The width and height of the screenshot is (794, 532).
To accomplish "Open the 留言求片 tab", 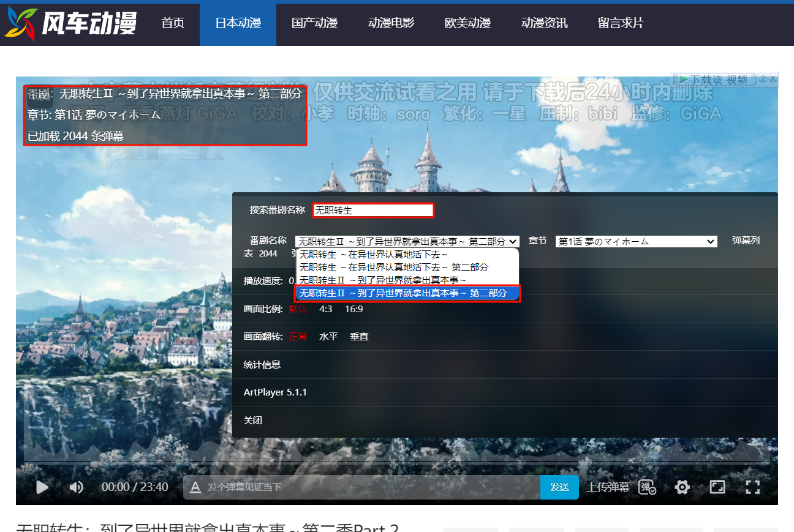I will tap(621, 23).
